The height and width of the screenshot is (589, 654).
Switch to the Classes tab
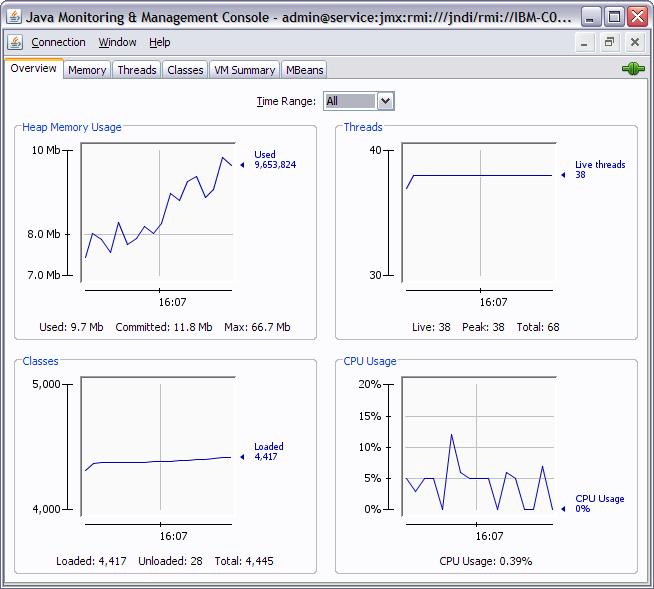(x=185, y=70)
